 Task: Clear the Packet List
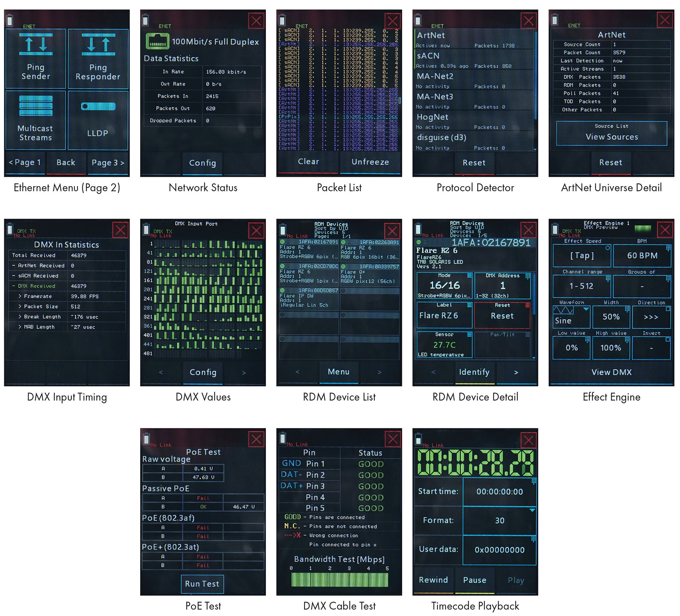(308, 162)
